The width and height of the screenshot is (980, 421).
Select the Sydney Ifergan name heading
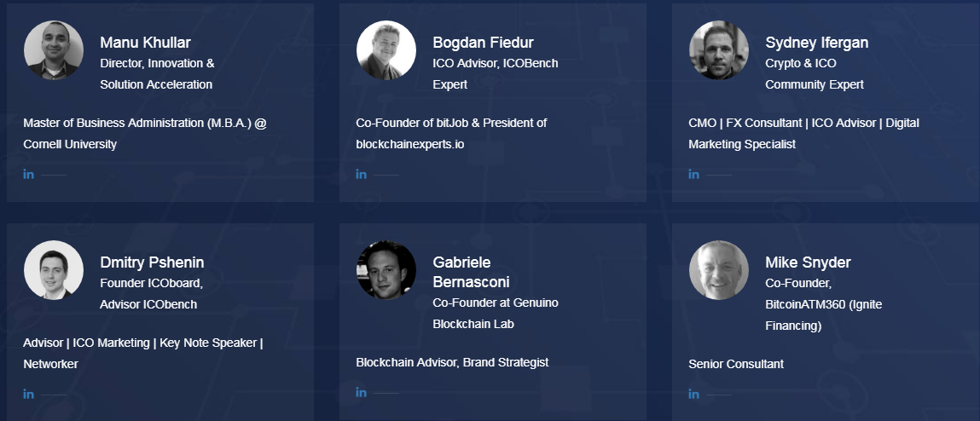coord(817,43)
